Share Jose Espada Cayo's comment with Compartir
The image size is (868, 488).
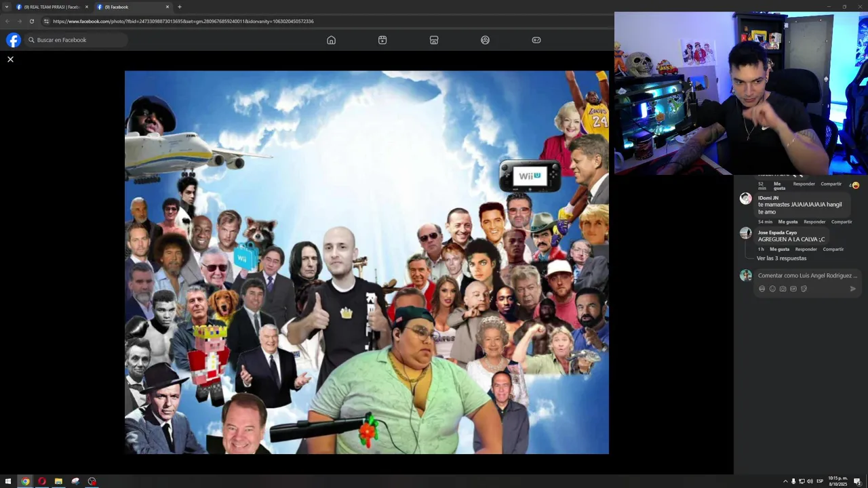click(833, 249)
